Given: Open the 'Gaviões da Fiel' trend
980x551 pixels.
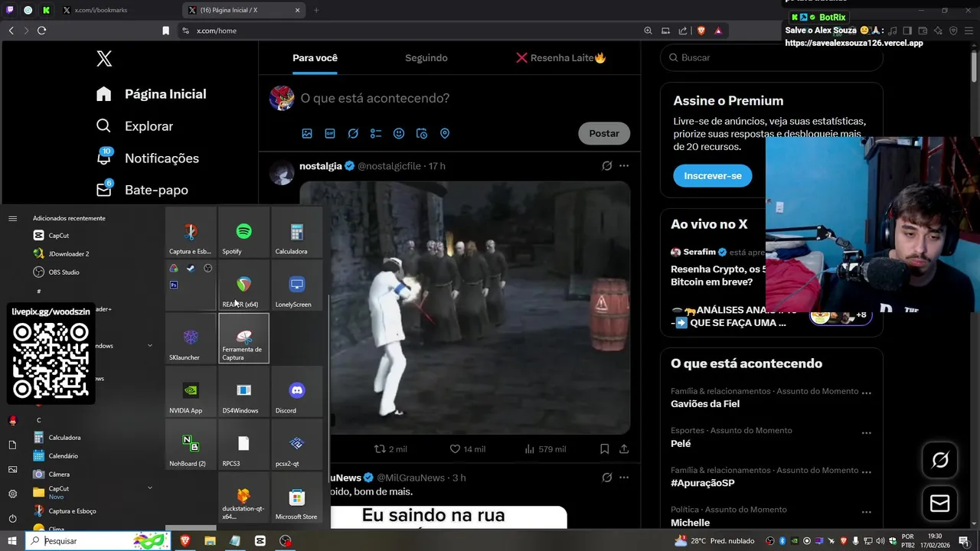Looking at the screenshot, I should [x=705, y=404].
